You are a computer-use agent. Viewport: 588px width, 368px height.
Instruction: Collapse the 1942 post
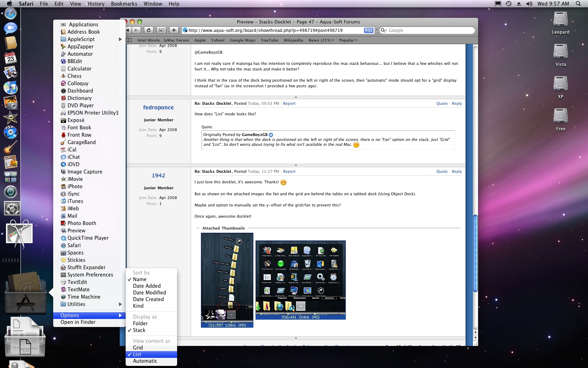(296, 338)
